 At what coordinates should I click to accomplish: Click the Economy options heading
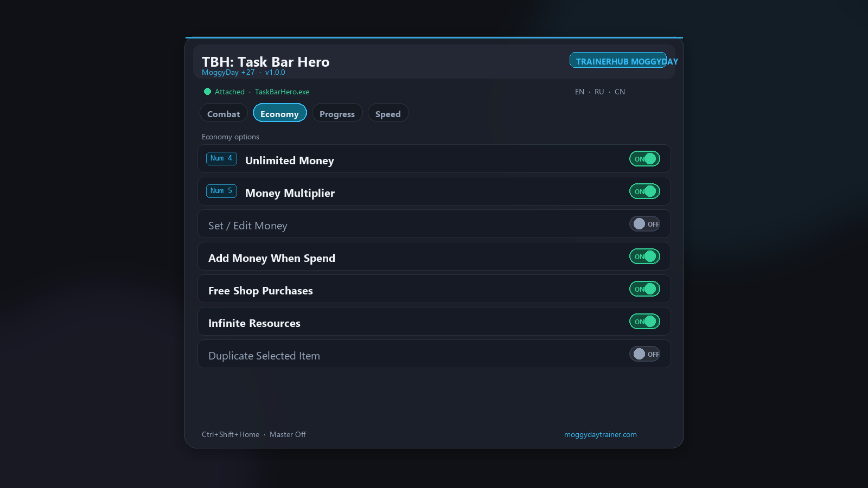[x=231, y=137]
